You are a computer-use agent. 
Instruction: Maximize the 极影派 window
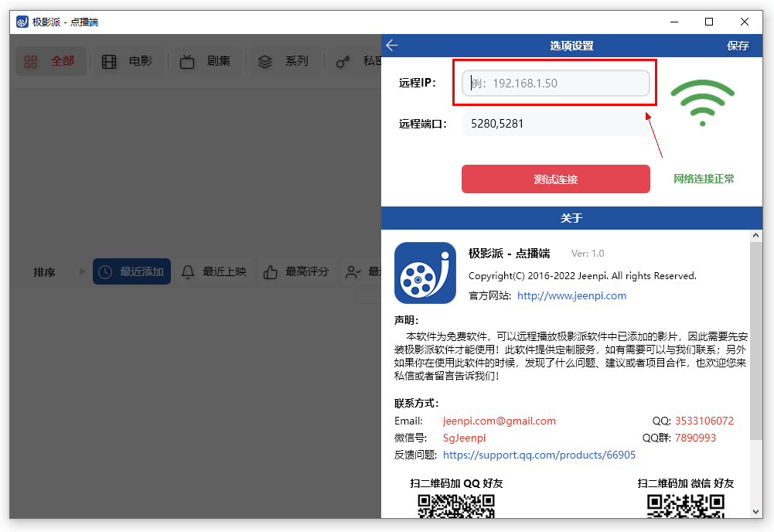click(x=709, y=22)
